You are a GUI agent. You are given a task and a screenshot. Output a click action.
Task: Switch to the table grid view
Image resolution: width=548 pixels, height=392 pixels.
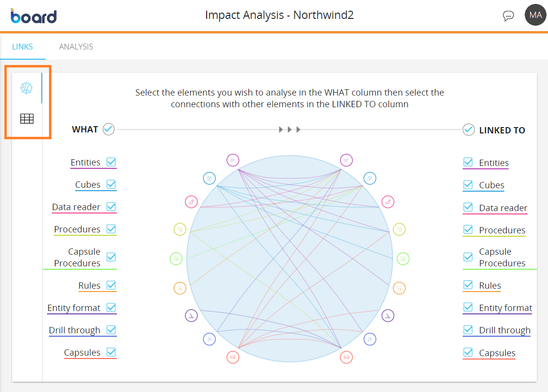(27, 118)
